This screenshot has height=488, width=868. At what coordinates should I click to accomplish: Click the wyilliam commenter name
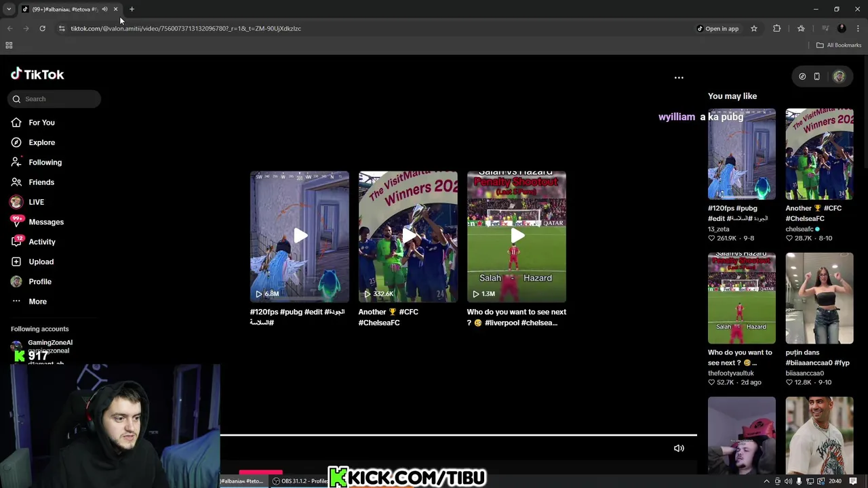(x=677, y=117)
